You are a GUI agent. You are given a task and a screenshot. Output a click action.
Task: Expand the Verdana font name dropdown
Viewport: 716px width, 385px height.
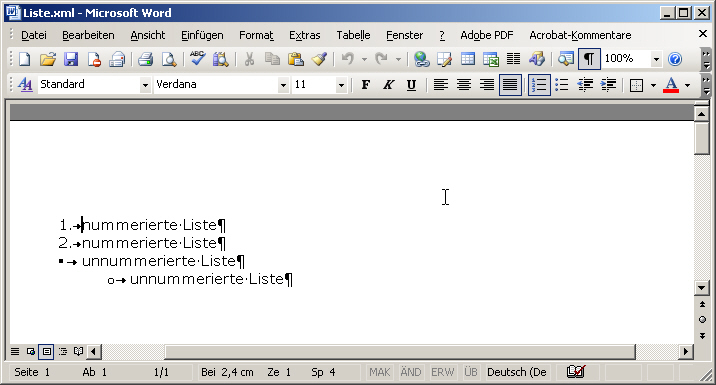tap(284, 85)
